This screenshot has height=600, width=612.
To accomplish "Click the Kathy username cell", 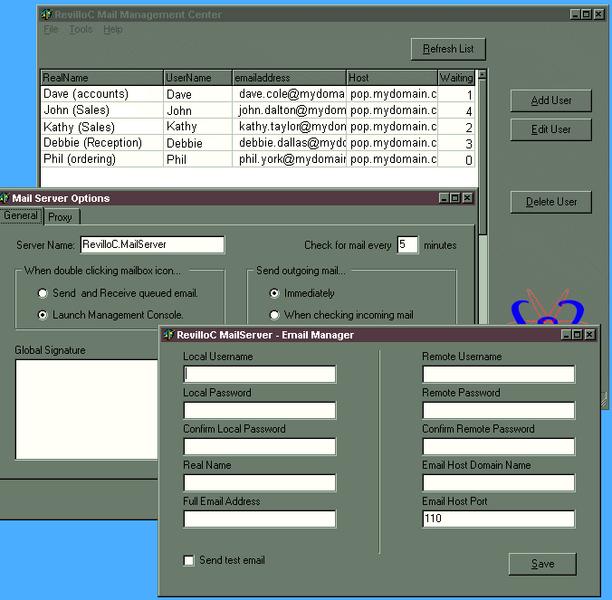I will pyautogui.click(x=198, y=127).
